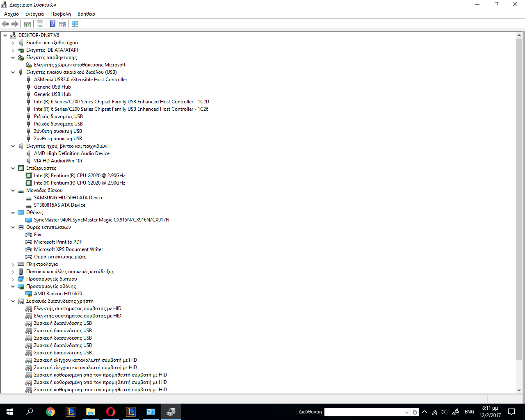Click the scroll down arrow of the device list
The width and height of the screenshot is (525, 420).
[519, 390]
